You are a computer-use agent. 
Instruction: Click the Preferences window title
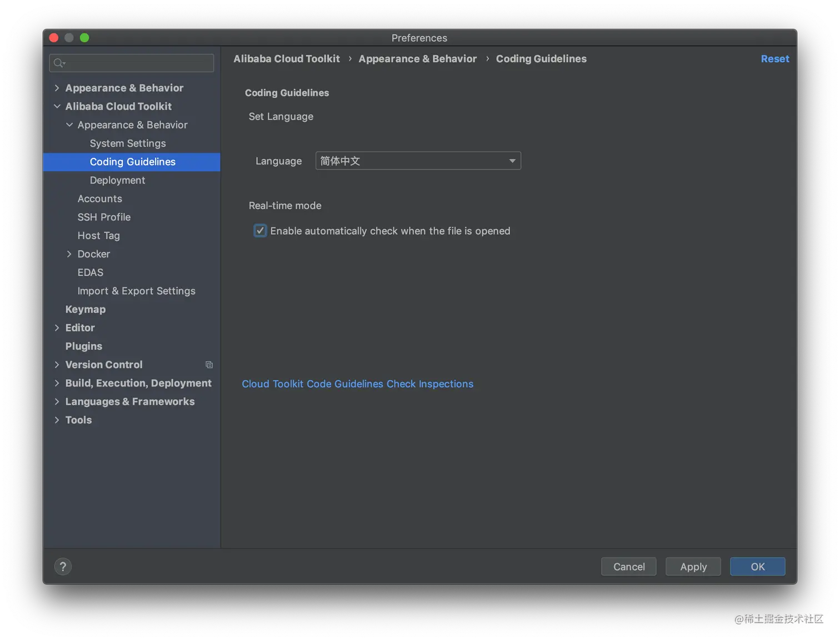[x=419, y=38]
